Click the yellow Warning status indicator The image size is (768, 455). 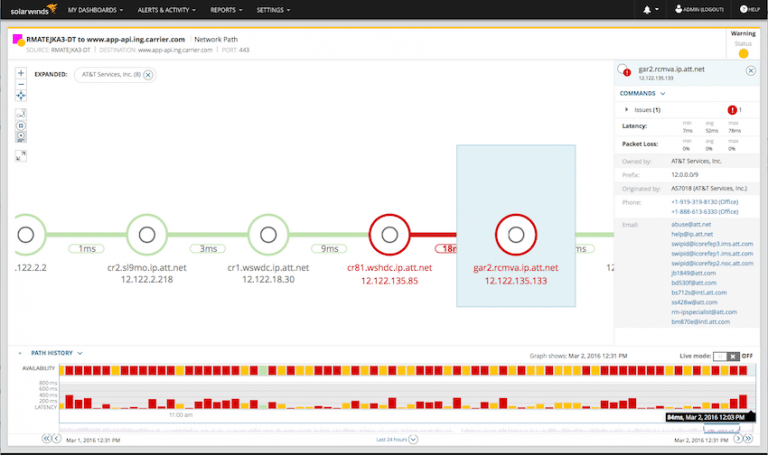pos(743,53)
